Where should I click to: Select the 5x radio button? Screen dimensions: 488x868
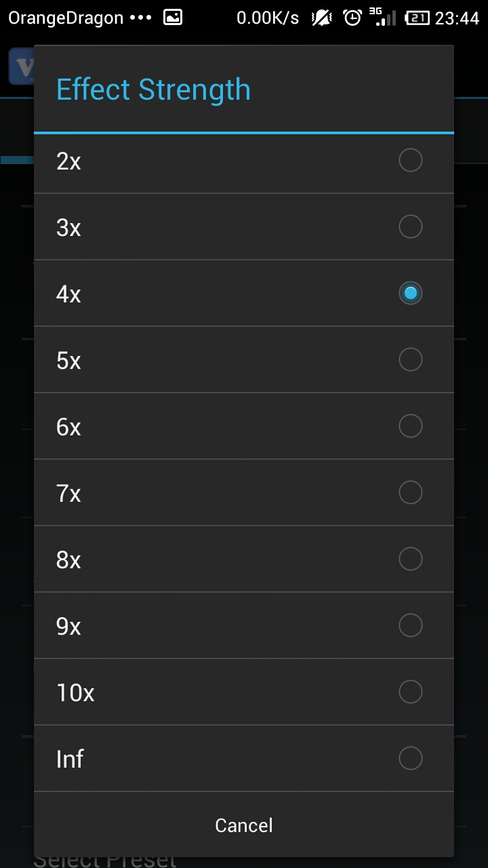(x=410, y=359)
